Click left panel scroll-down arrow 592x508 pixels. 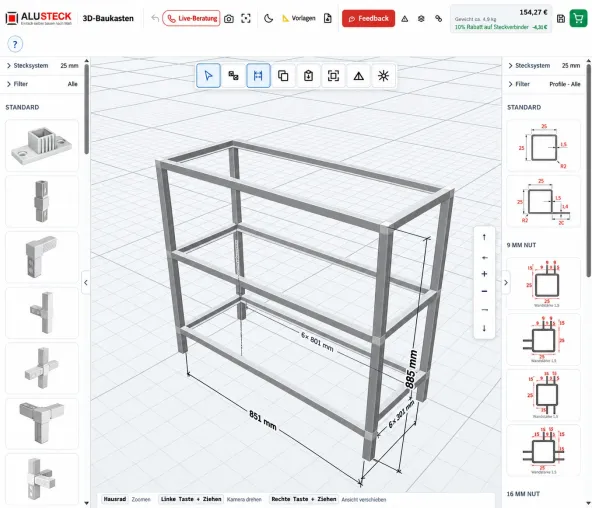tap(86, 503)
